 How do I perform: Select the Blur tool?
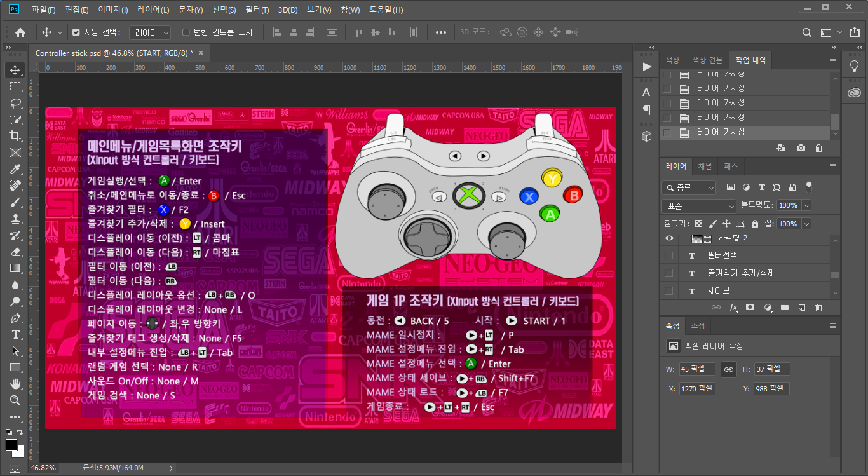[15, 285]
